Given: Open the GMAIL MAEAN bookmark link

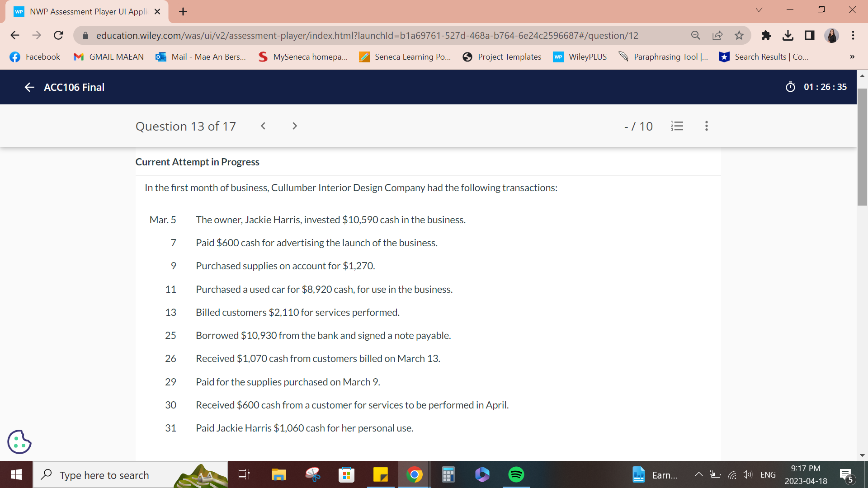Looking at the screenshot, I should click(108, 57).
